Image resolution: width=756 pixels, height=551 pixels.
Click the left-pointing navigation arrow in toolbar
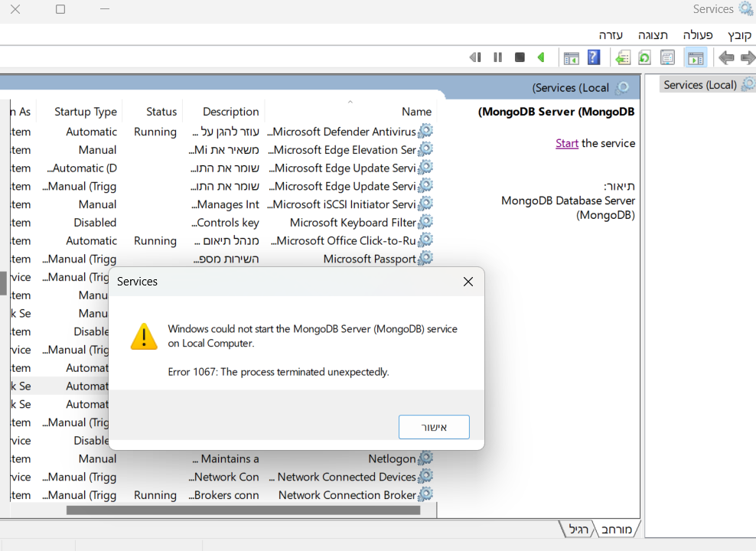pos(726,57)
